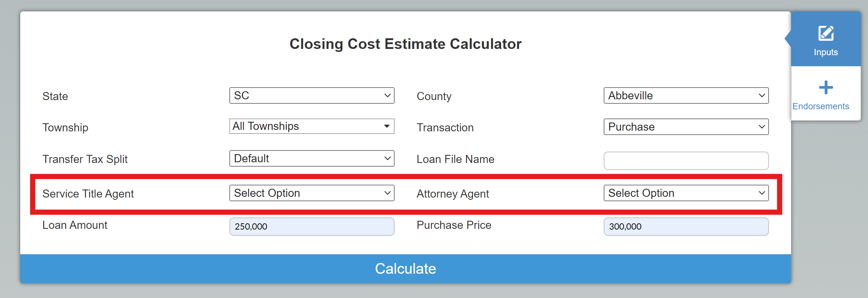Click the Transaction dropdown chevron arrow
This screenshot has height=298, width=868.
pyautogui.click(x=762, y=127)
